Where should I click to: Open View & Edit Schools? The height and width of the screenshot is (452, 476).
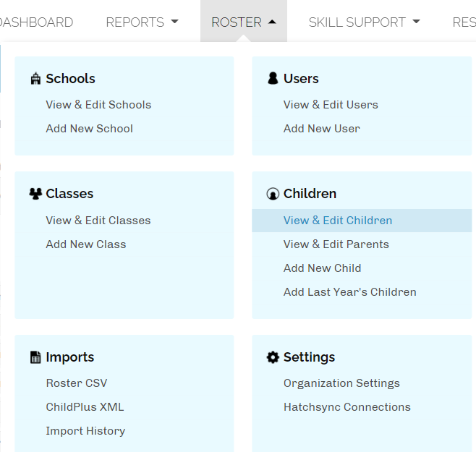click(x=98, y=105)
